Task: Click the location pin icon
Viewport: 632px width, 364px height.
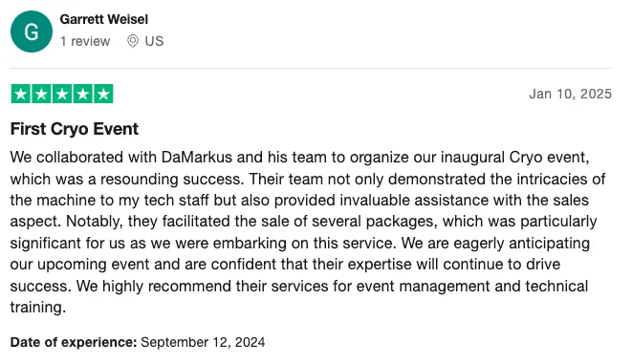Action: (133, 41)
